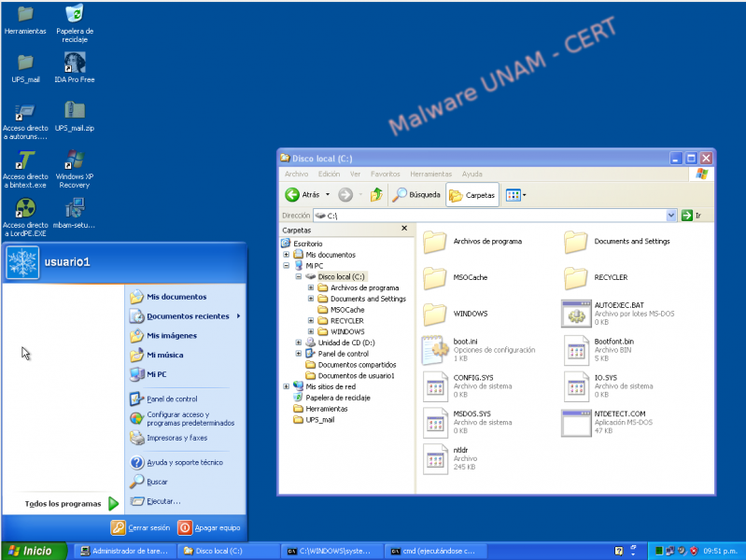Open IDA Pro Free desktop shortcut
This screenshot has width=746, height=560.
click(x=75, y=67)
